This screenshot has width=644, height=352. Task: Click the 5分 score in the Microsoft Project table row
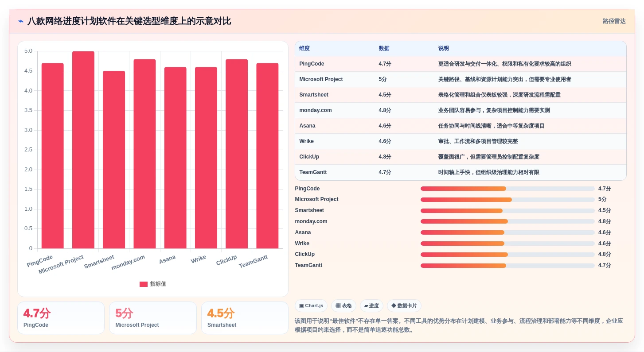(382, 79)
